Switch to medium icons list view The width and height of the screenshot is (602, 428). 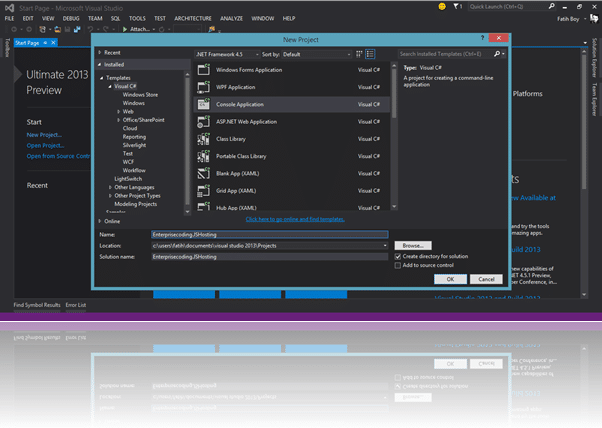click(x=370, y=54)
